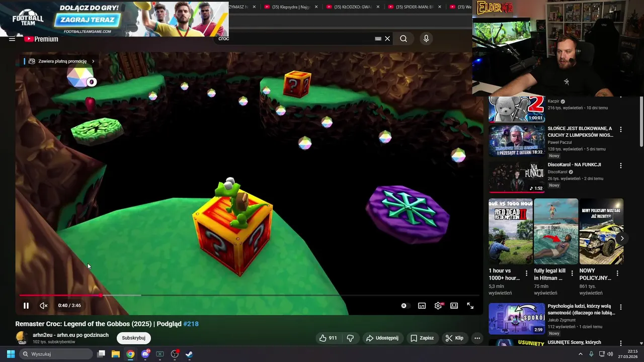Dislike the video with the thumbs-down
644x362 pixels.
(350, 338)
